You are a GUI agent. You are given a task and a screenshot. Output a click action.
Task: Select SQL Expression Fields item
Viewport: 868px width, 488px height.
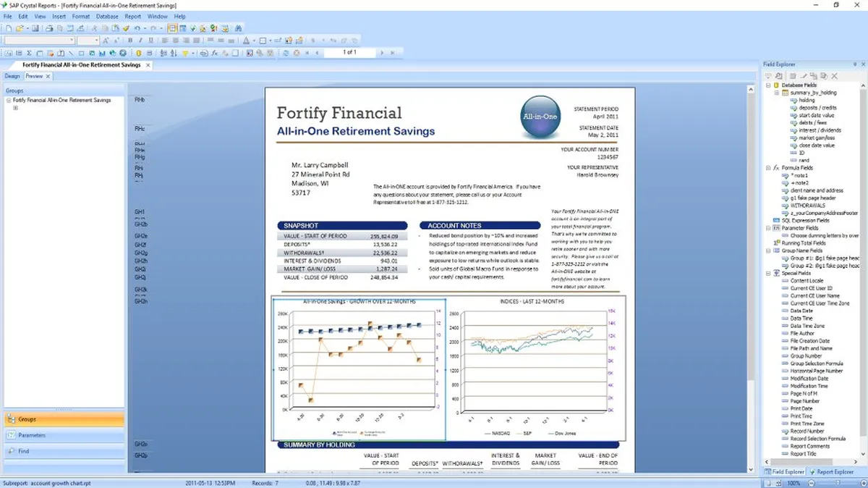[x=805, y=220]
